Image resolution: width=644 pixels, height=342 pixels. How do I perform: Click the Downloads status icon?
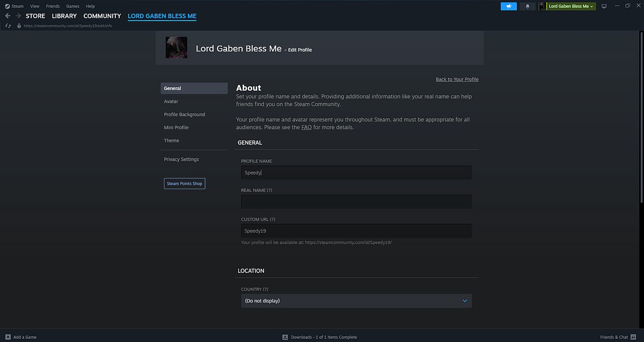285,337
